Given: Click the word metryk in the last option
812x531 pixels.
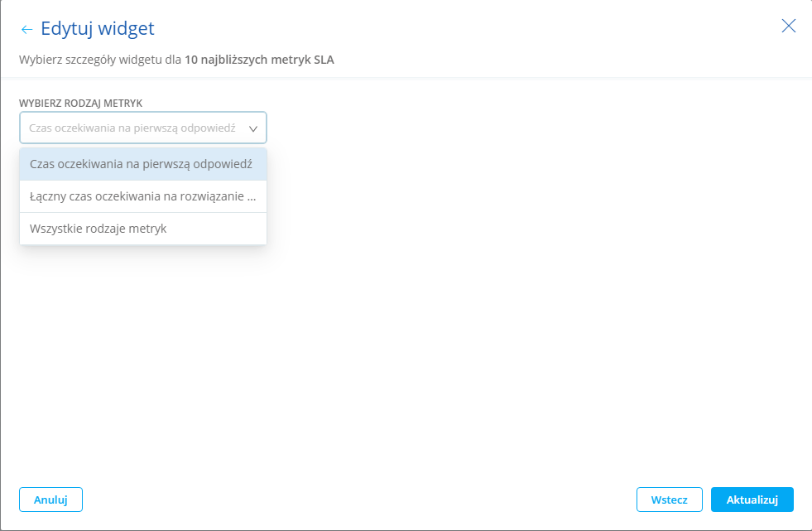Looking at the screenshot, I should point(148,229).
